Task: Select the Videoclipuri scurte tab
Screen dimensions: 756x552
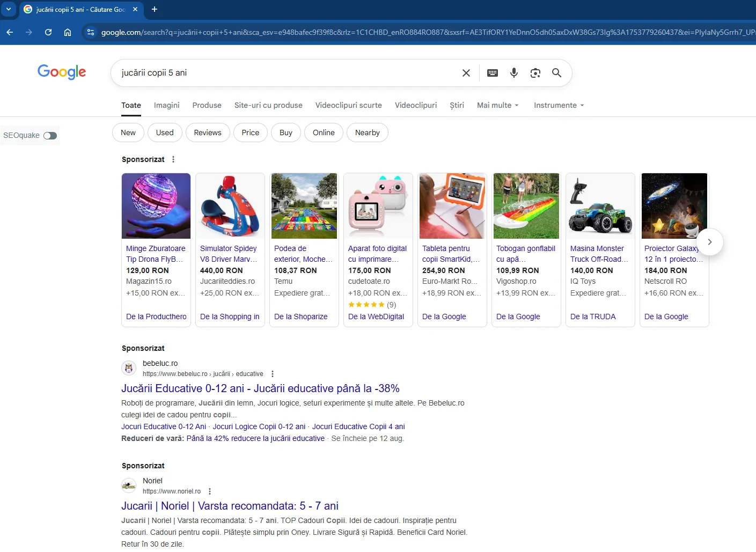Action: pos(348,105)
